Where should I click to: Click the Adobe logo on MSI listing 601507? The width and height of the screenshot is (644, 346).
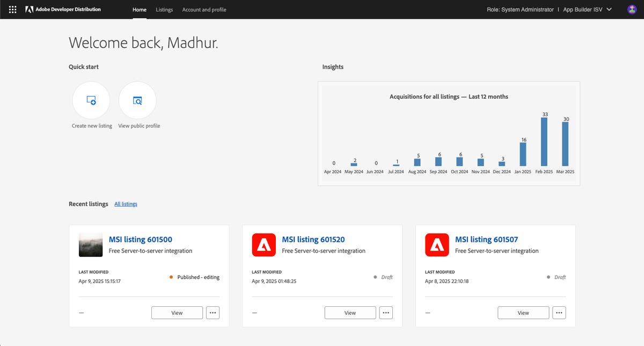(x=437, y=245)
